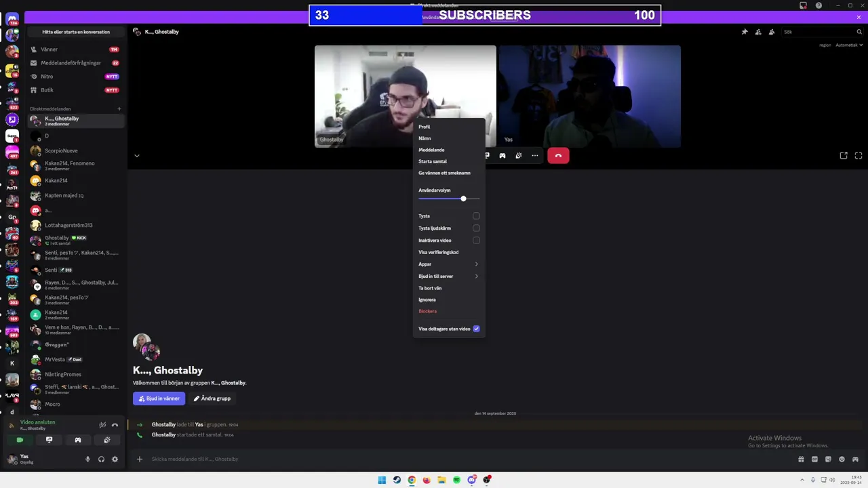
Task: Add friends to the group DM
Action: pos(758,32)
